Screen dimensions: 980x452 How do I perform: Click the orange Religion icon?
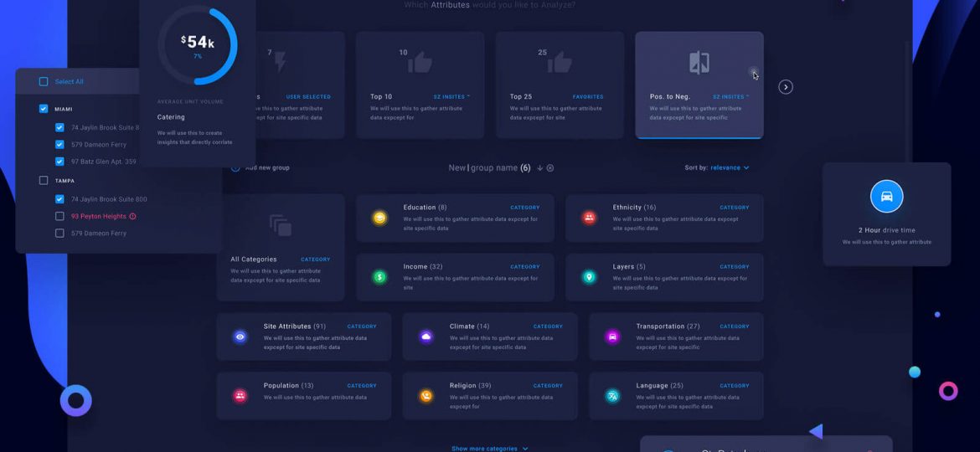426,396
